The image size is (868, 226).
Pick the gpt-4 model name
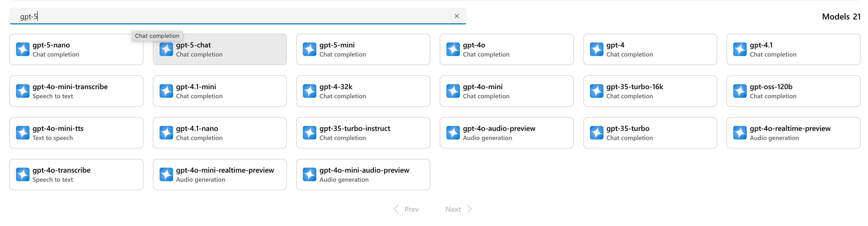click(615, 45)
